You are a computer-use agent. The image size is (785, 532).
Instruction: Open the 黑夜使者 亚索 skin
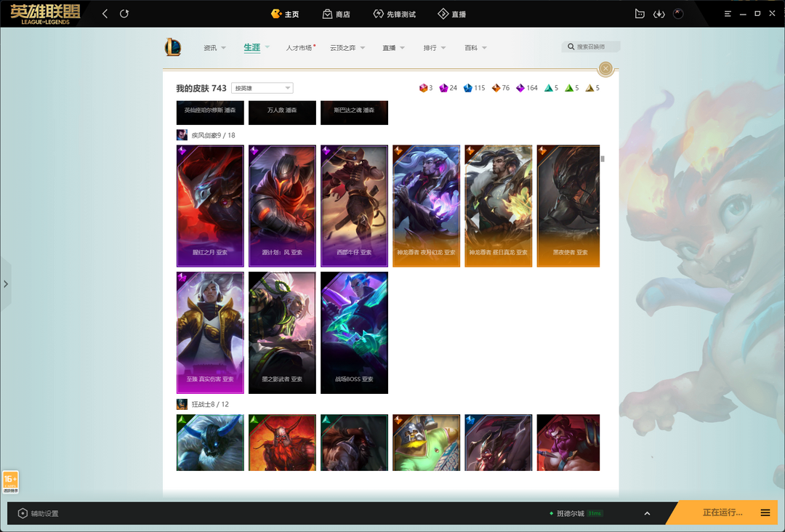pos(568,206)
